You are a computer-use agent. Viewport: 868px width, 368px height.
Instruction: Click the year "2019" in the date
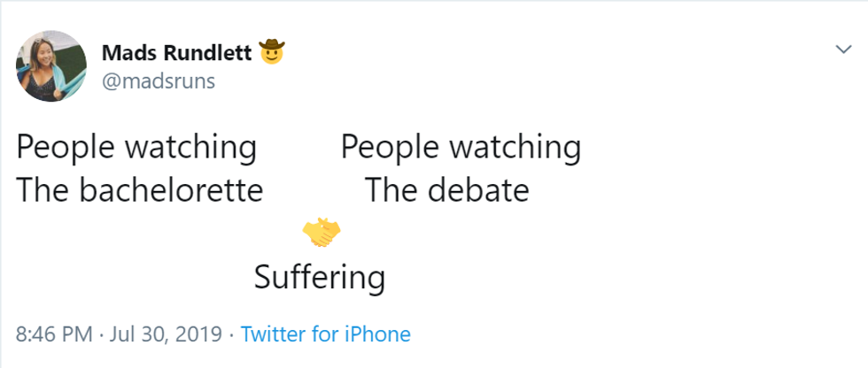tap(200, 334)
